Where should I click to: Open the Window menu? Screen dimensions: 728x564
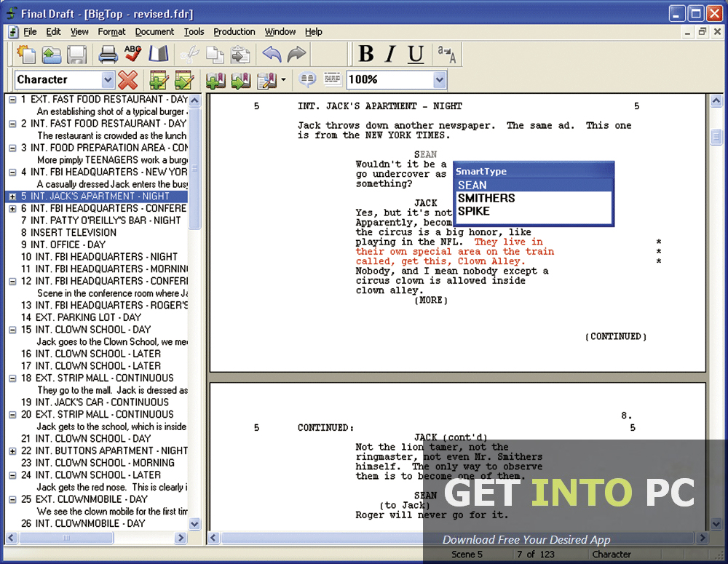coord(280,31)
